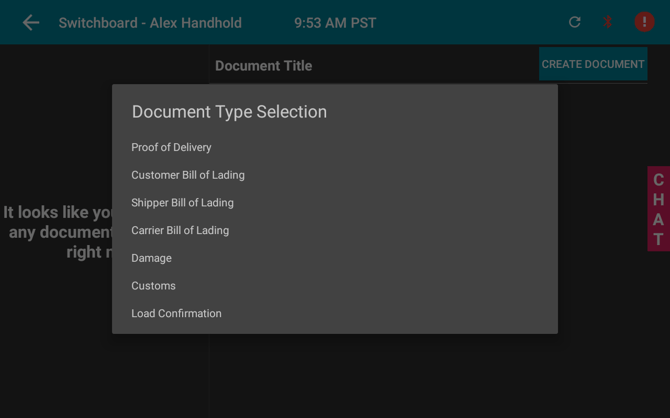Click the refresh icon in header
670x418 pixels.
(574, 22)
